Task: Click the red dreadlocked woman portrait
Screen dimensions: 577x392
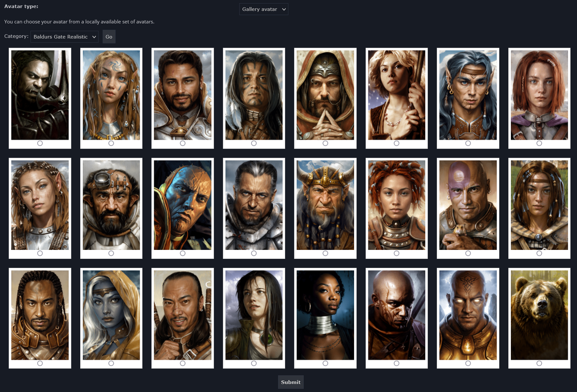Action: (396, 205)
